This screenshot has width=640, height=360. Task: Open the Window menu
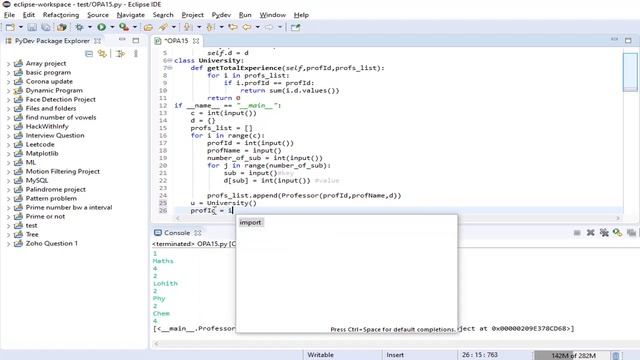273,15
